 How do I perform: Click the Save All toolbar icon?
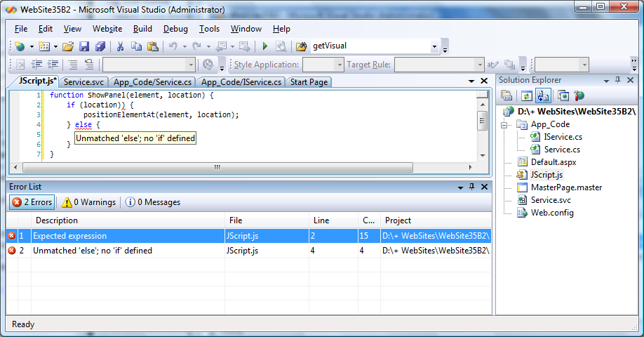click(100, 46)
